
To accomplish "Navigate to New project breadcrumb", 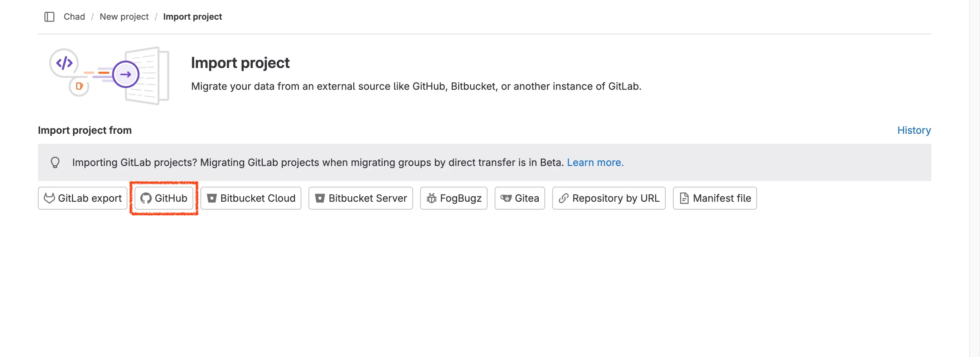I will pyautogui.click(x=124, y=17).
